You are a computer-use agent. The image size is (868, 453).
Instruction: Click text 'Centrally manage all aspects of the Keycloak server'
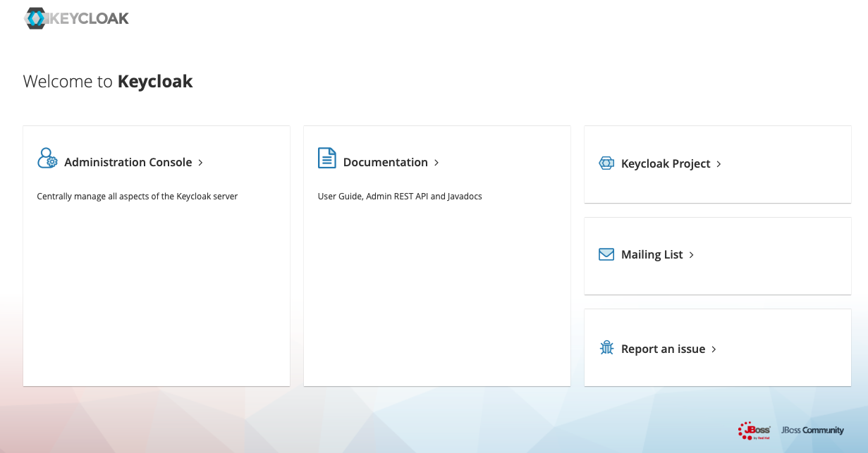click(x=137, y=197)
